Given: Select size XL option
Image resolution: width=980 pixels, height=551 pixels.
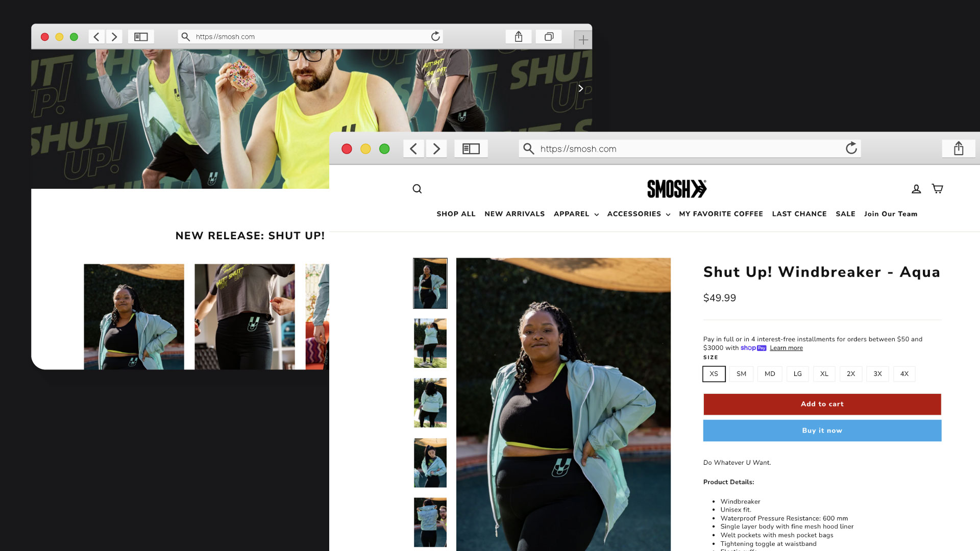Looking at the screenshot, I should (824, 374).
